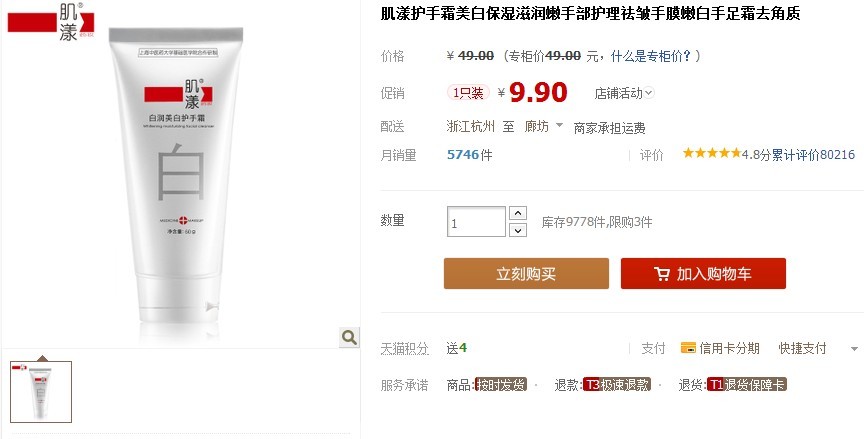Open the 廊坊 delivery destination dropdown
The height and width of the screenshot is (439, 864).
pyautogui.click(x=543, y=127)
